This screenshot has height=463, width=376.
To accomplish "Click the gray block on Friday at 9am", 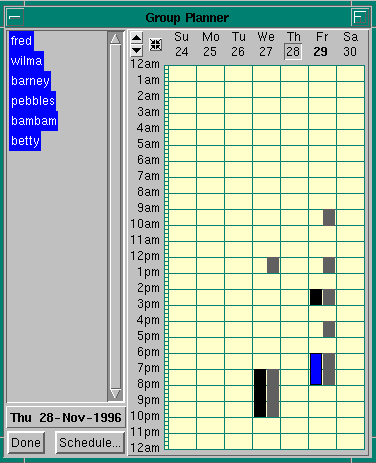I will click(329, 217).
